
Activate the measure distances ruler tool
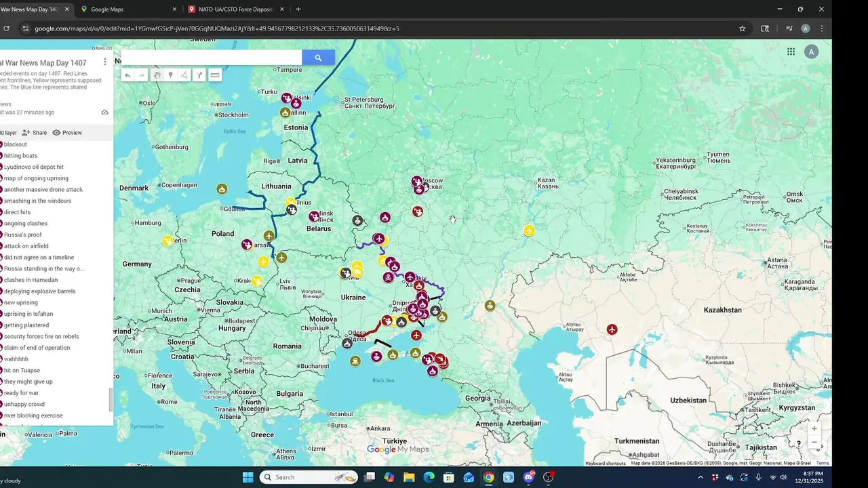215,75
